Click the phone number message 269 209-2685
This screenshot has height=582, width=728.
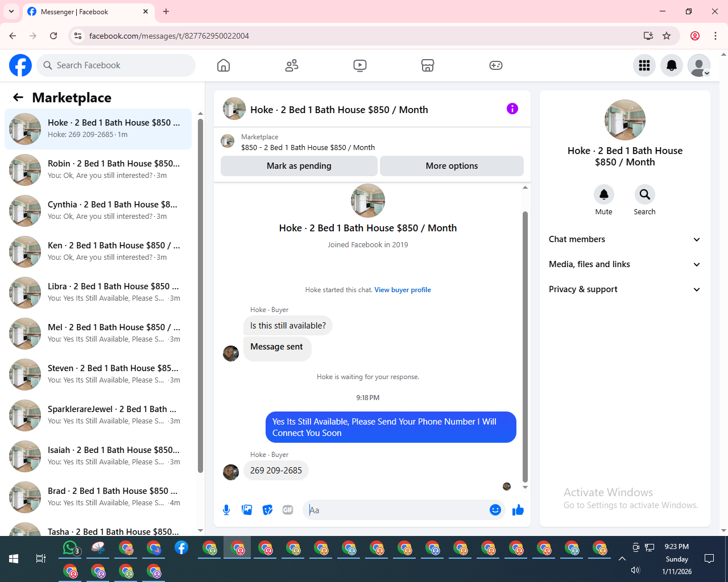pyautogui.click(x=276, y=471)
